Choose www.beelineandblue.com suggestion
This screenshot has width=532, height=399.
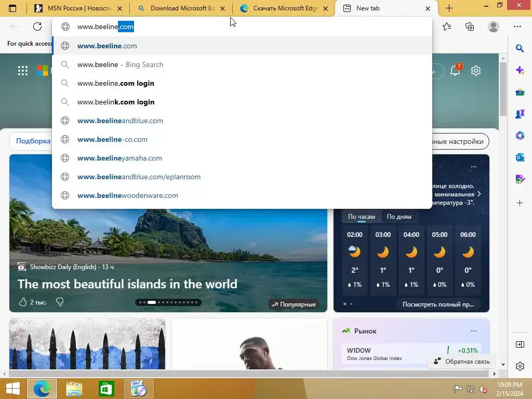[242, 121]
